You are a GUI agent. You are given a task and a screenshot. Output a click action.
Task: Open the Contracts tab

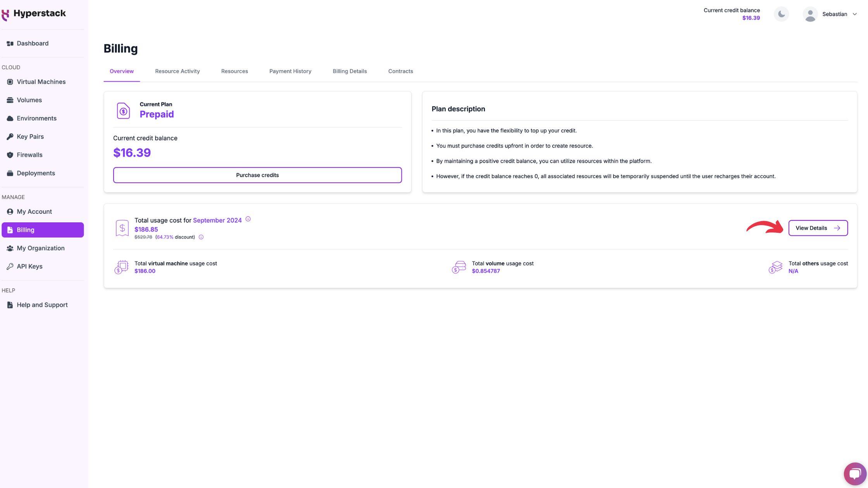(x=400, y=71)
